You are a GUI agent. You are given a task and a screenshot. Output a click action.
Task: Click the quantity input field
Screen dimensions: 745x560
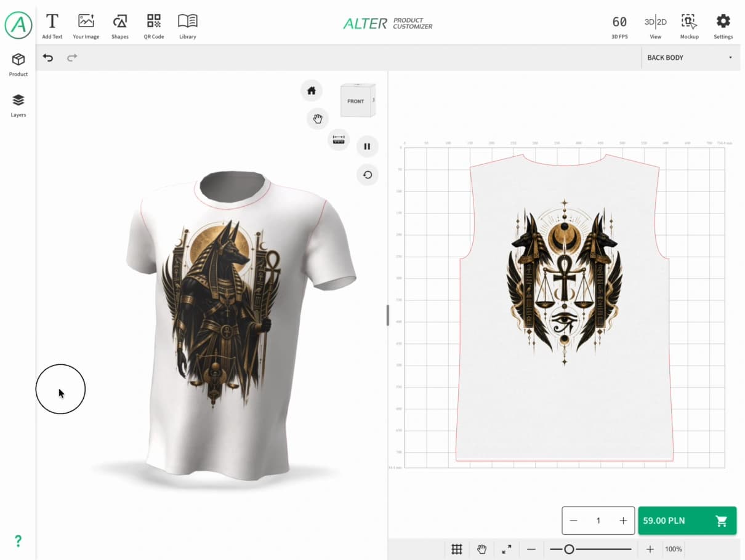click(x=598, y=521)
